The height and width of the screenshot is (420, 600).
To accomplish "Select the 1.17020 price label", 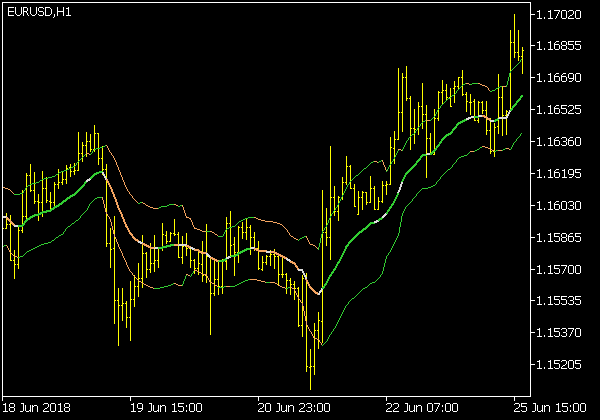I will tap(559, 15).
